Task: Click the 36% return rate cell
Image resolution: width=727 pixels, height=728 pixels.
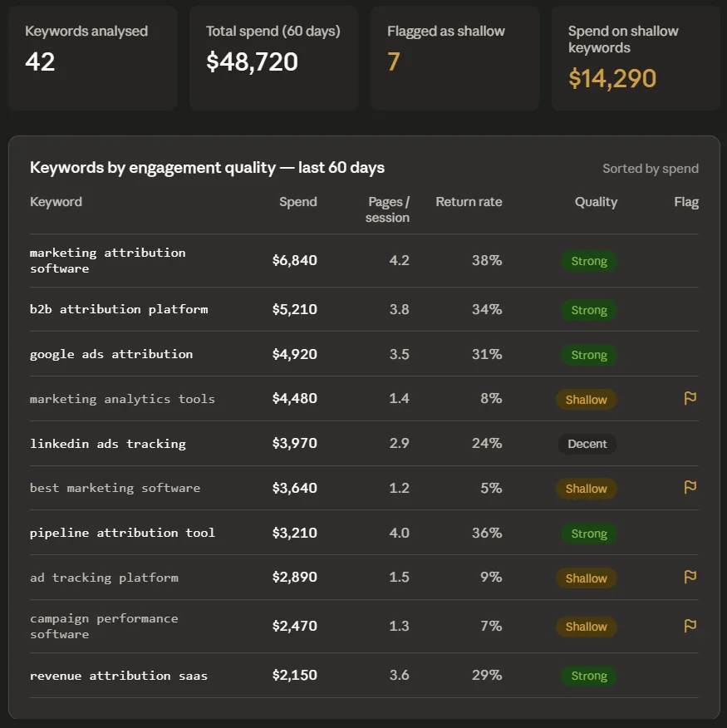Action: pyautogui.click(x=487, y=533)
